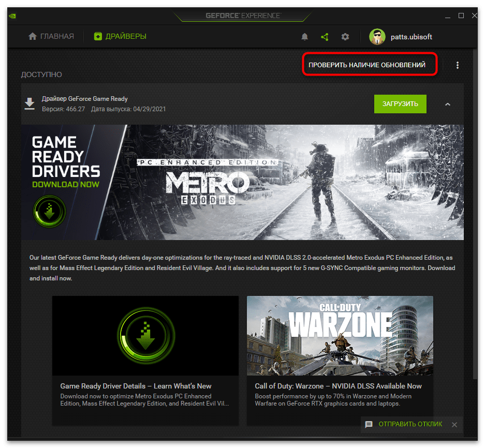Open the notifications bell icon
485x448 pixels.
click(305, 37)
